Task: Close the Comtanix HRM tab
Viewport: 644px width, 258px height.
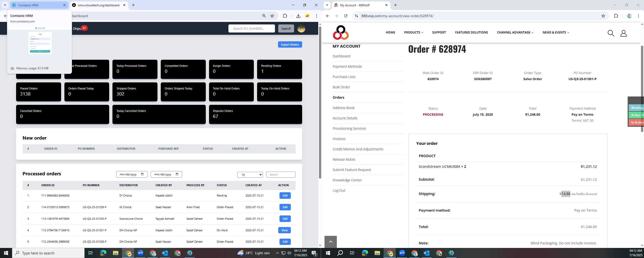Action: point(64,5)
